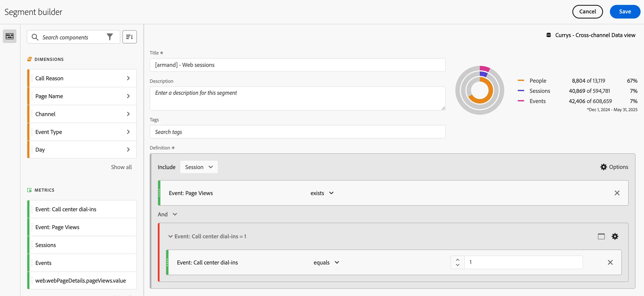This screenshot has width=644, height=296.
Task: Show all dimensions
Action: (x=121, y=167)
